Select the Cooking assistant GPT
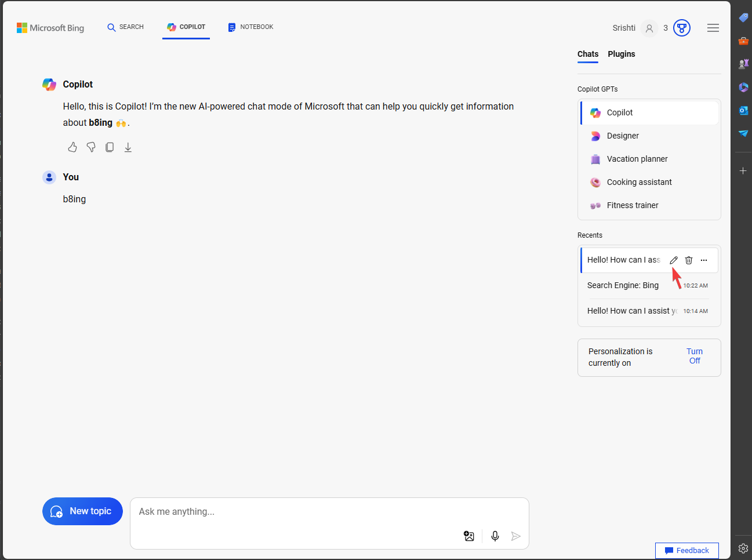 (x=649, y=182)
